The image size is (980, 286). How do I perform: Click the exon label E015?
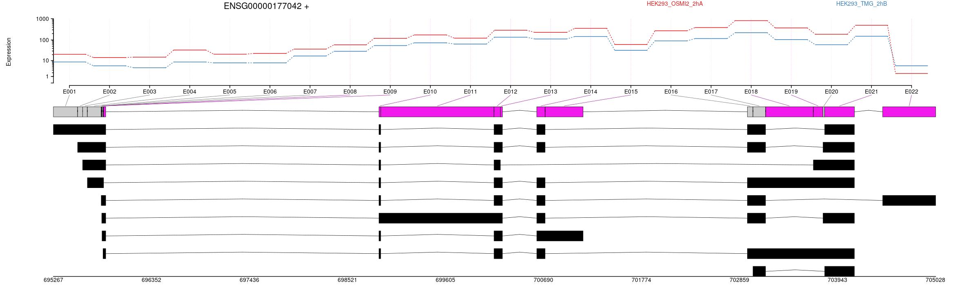click(x=631, y=92)
